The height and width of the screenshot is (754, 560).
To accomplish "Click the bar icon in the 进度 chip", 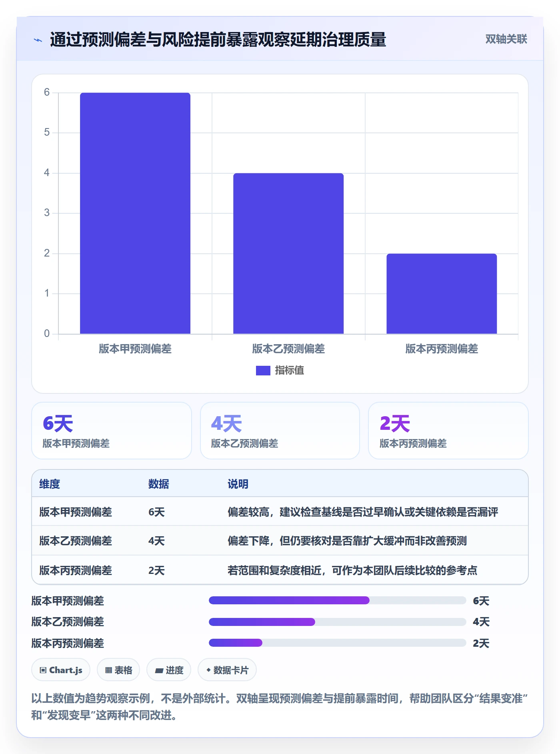I will pos(159,671).
